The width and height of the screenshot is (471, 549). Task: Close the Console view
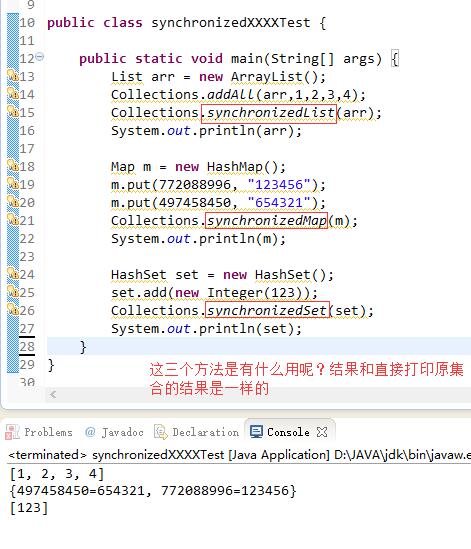[x=322, y=432]
